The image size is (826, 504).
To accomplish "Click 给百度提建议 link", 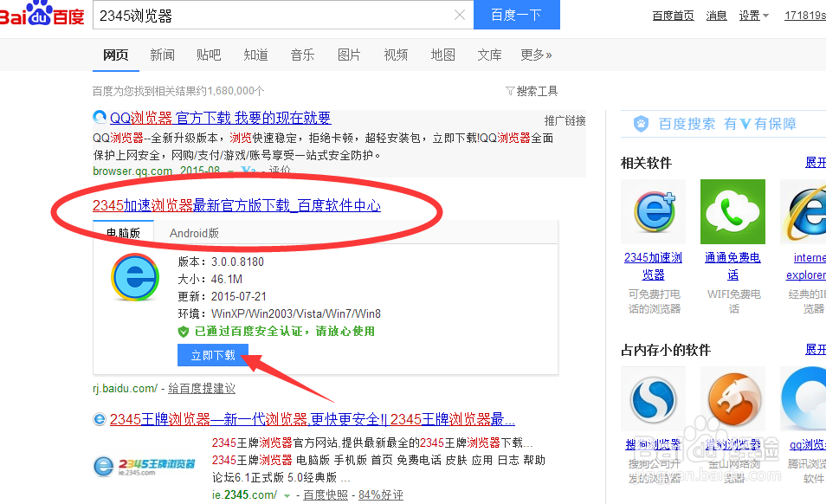I will pos(202,389).
